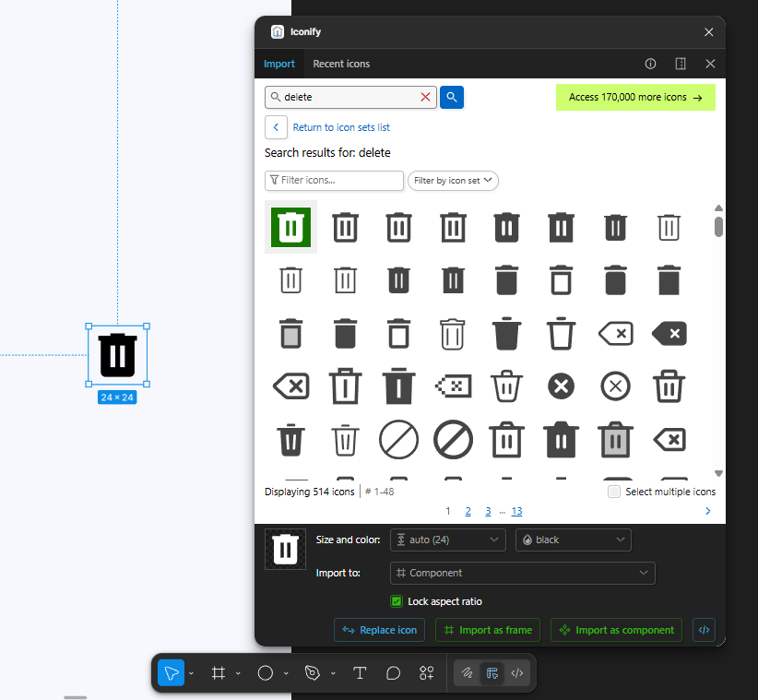758x700 pixels.
Task: Go to results page 3
Action: 488,511
